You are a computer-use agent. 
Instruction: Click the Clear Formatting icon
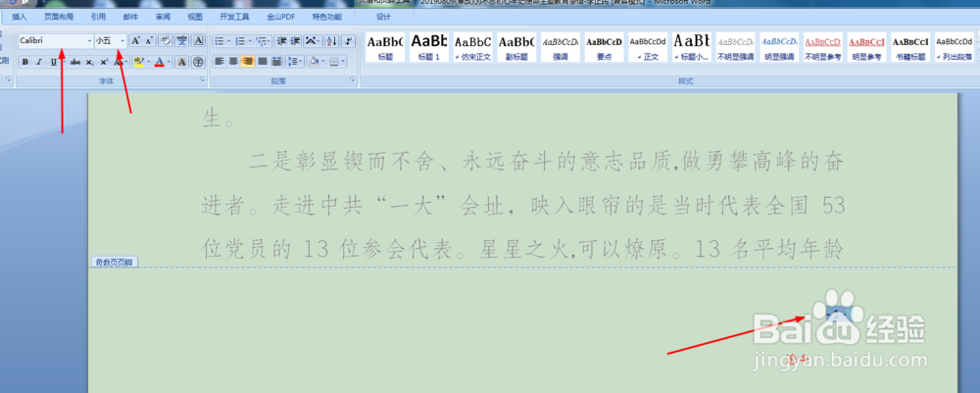tap(166, 41)
